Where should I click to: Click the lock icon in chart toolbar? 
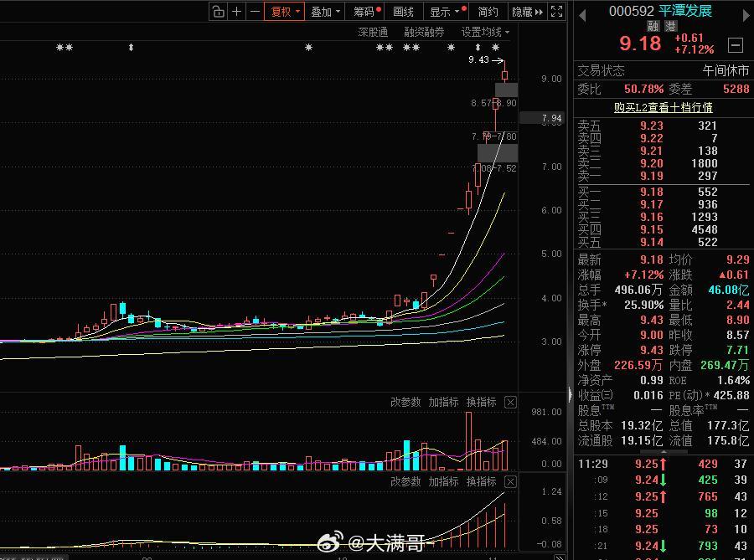tap(219, 12)
